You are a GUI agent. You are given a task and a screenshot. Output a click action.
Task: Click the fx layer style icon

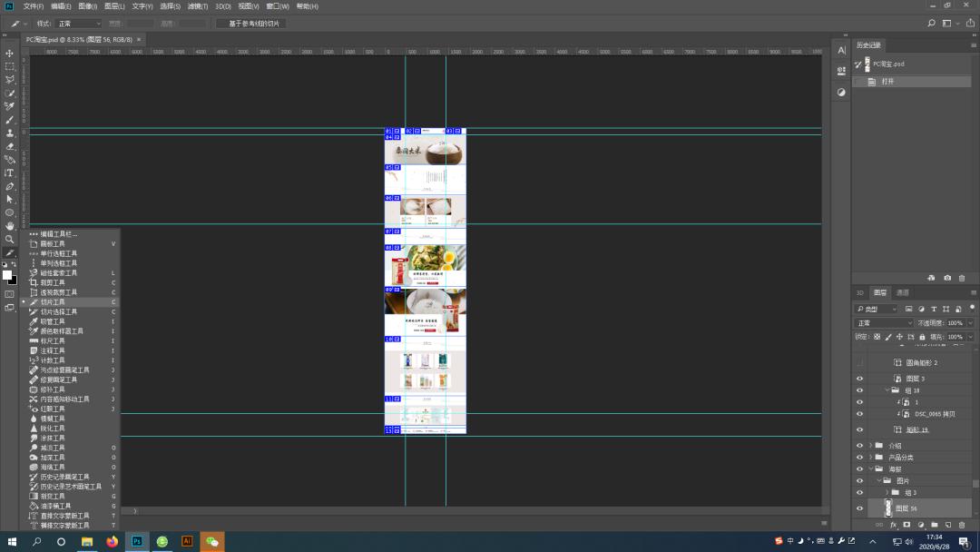coord(893,525)
